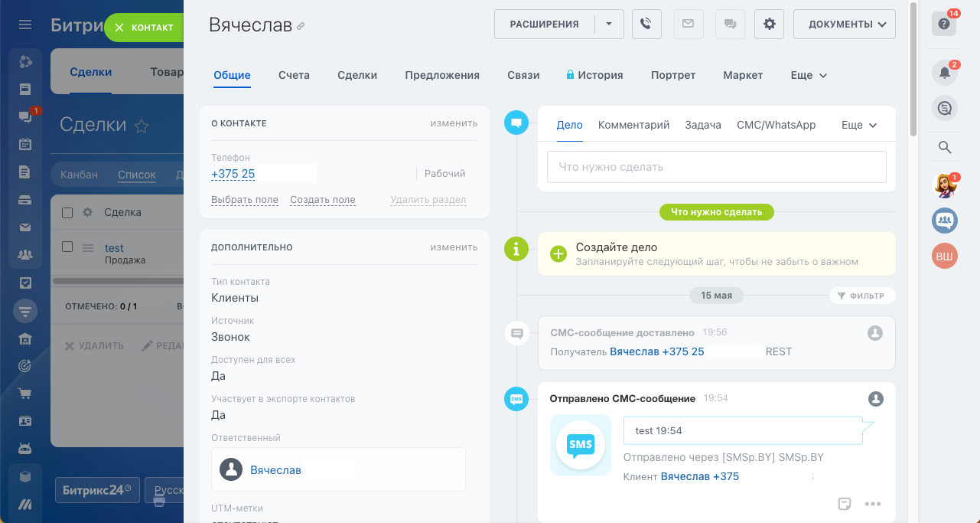Select the Комментарий tab

click(x=633, y=125)
